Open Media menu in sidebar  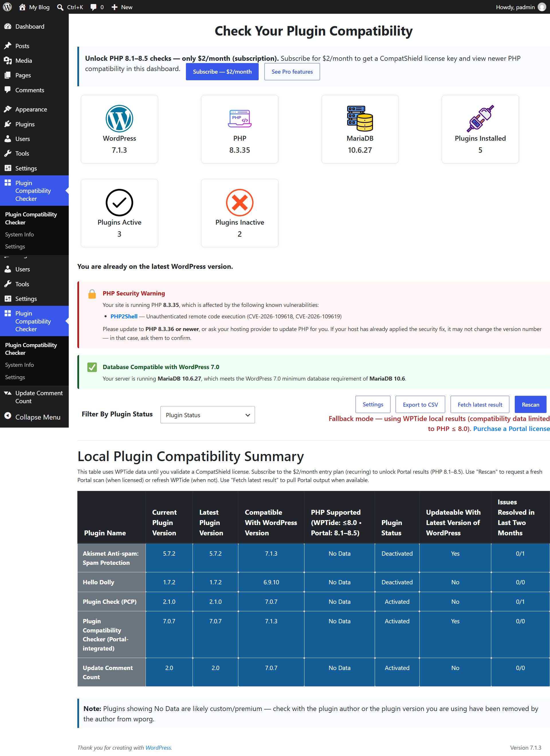point(34,61)
